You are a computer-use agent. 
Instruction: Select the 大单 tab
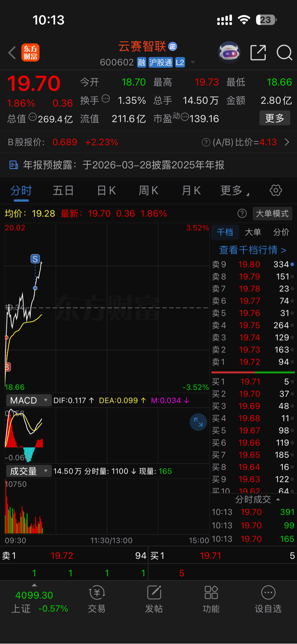click(x=253, y=232)
